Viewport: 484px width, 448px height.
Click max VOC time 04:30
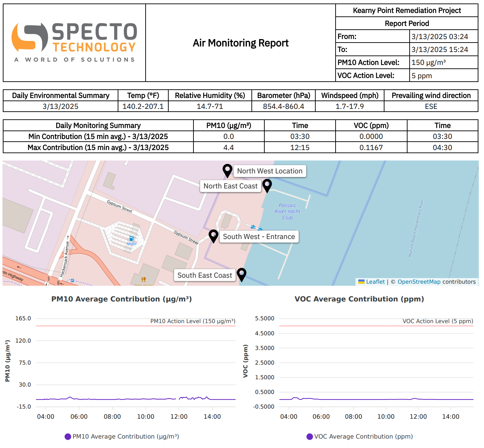tap(442, 148)
